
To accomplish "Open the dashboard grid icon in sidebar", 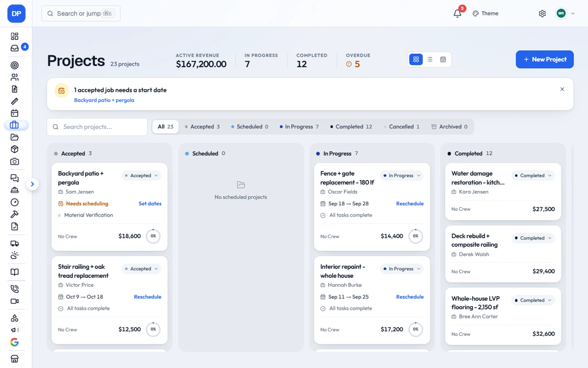I will tap(14, 36).
